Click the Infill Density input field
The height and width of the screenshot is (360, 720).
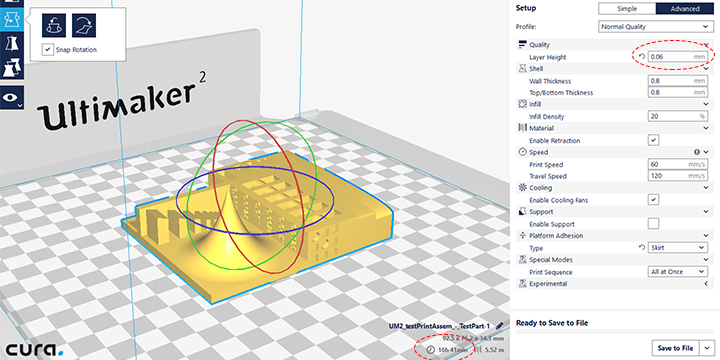pos(677,116)
